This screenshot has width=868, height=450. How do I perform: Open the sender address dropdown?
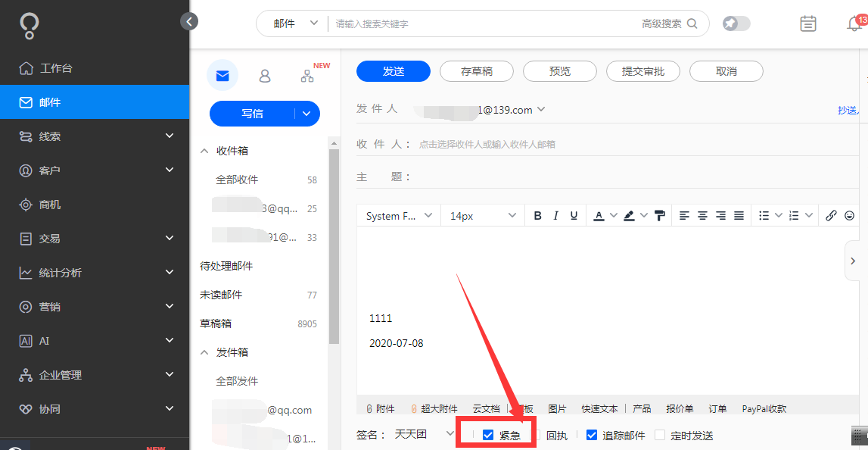click(540, 108)
